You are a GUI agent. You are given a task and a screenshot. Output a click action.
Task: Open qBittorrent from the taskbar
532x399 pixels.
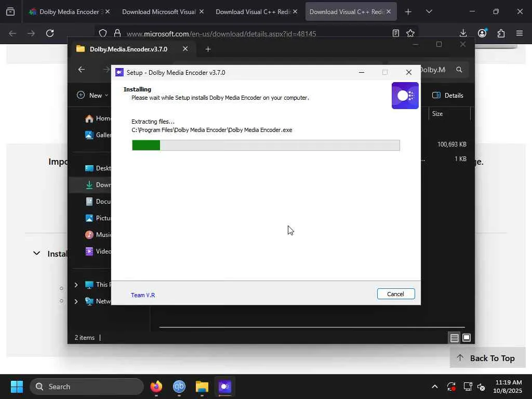[x=179, y=387]
